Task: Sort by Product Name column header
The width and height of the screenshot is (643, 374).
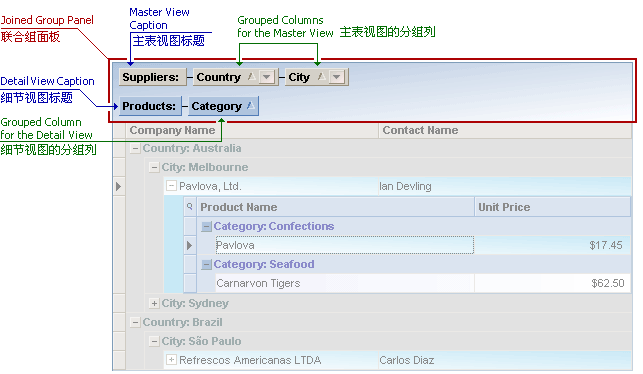Action: pyautogui.click(x=335, y=207)
